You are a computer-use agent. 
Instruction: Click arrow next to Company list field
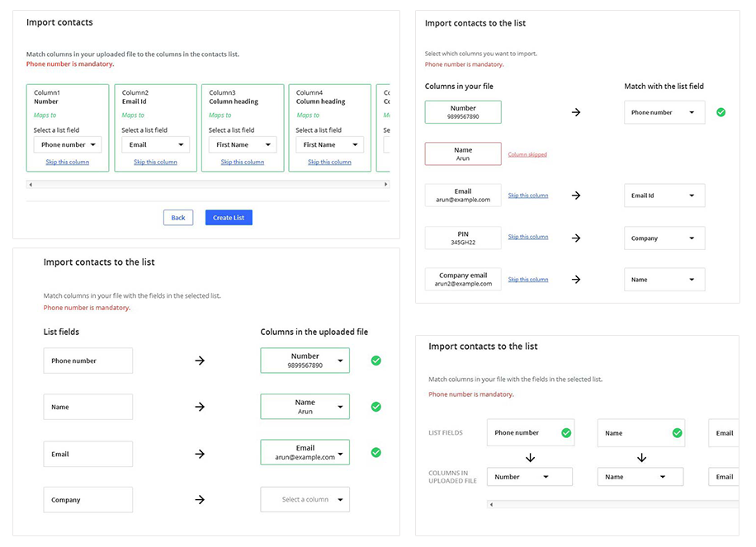click(200, 499)
